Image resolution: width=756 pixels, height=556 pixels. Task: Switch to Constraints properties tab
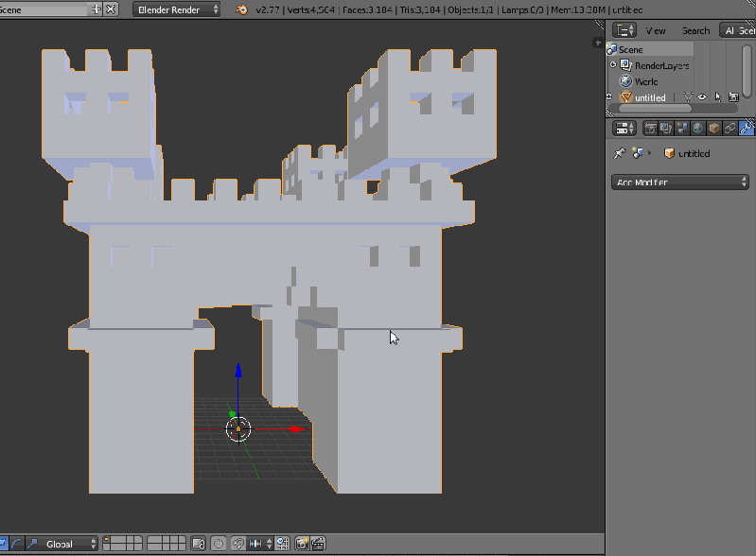point(730,129)
